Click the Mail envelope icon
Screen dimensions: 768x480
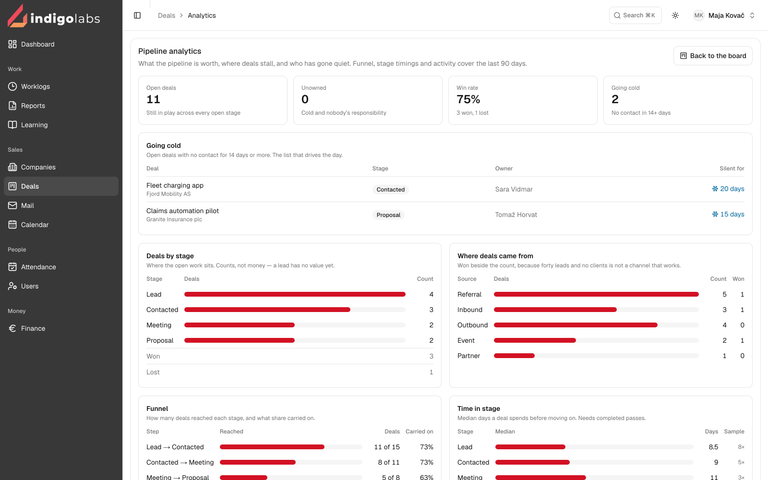point(12,205)
